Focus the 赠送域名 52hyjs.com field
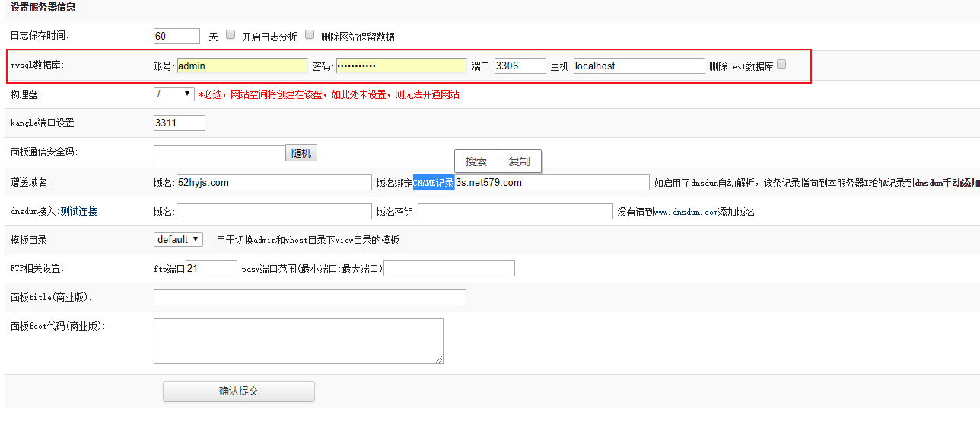Image resolution: width=980 pixels, height=425 pixels. click(x=273, y=182)
